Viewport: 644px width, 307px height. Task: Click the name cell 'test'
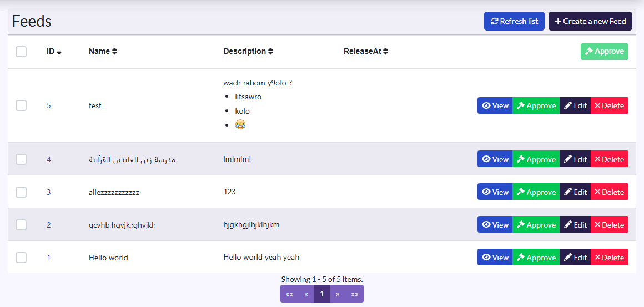pyautogui.click(x=95, y=105)
